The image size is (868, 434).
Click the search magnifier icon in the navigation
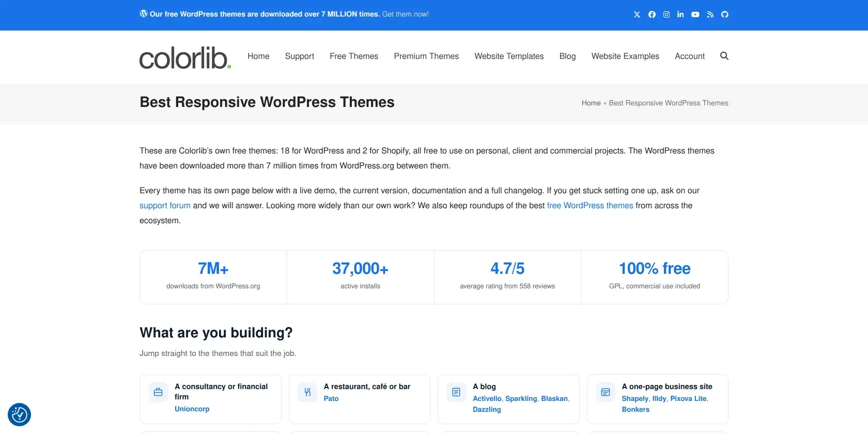(724, 56)
